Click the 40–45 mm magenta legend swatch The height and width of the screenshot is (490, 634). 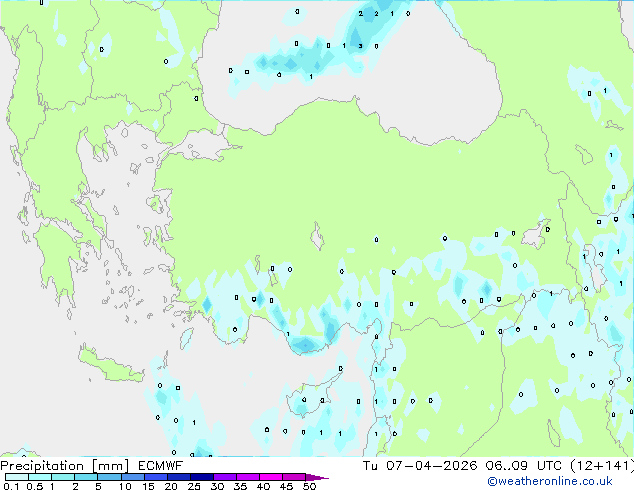tap(271, 477)
